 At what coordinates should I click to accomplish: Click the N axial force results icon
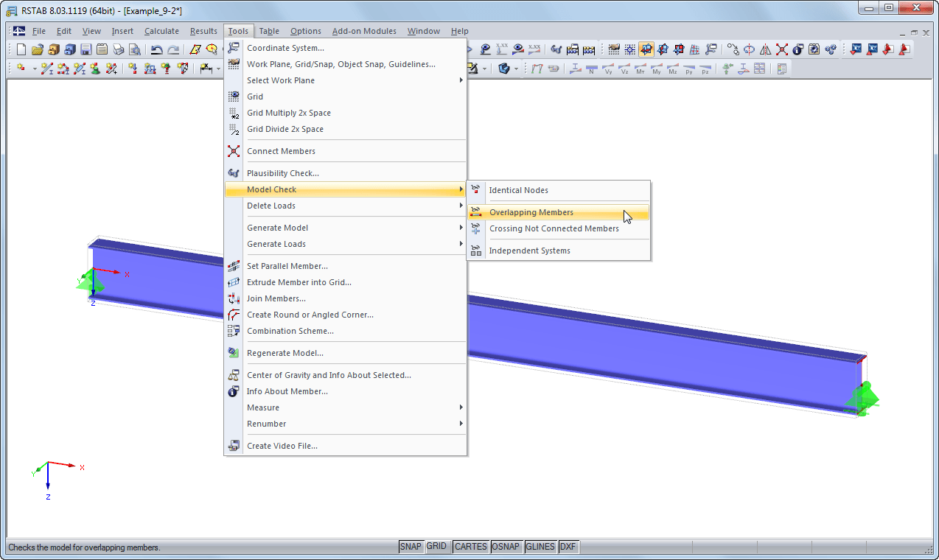592,68
